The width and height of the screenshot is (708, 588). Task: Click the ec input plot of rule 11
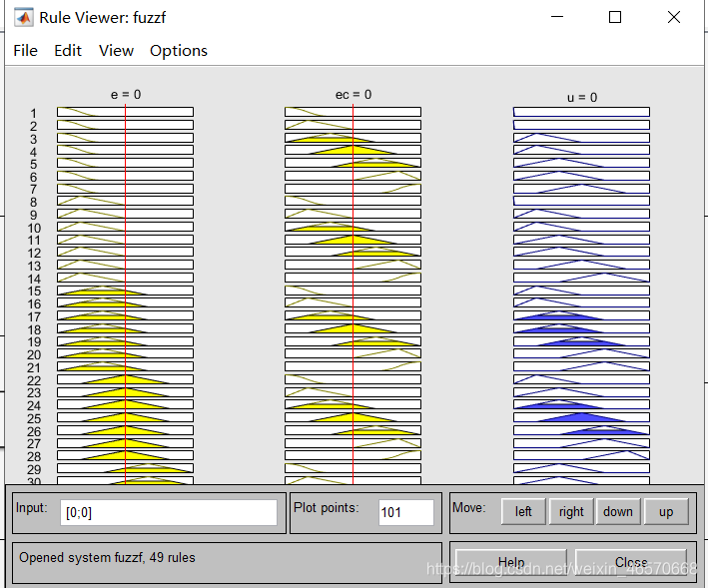pos(354,240)
